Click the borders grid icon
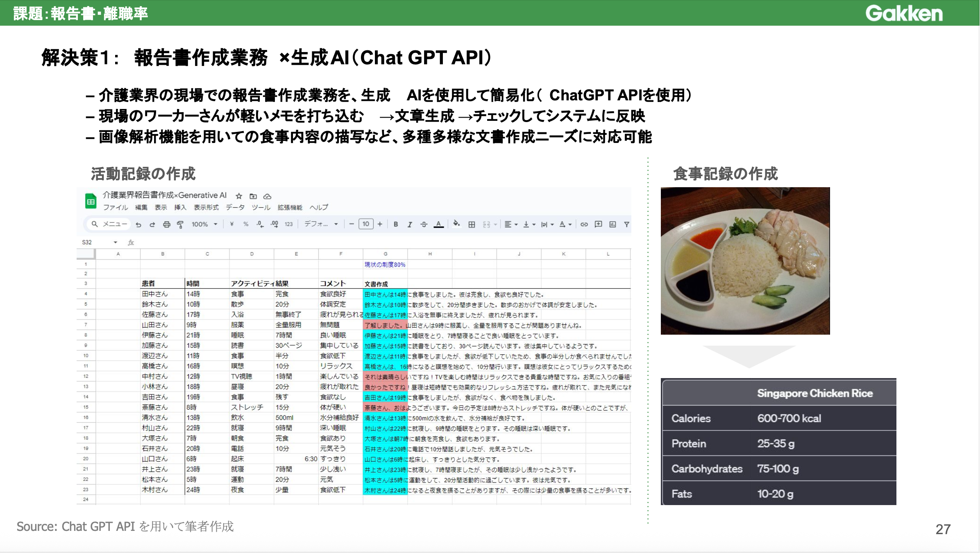The height and width of the screenshot is (553, 980). coord(472,224)
